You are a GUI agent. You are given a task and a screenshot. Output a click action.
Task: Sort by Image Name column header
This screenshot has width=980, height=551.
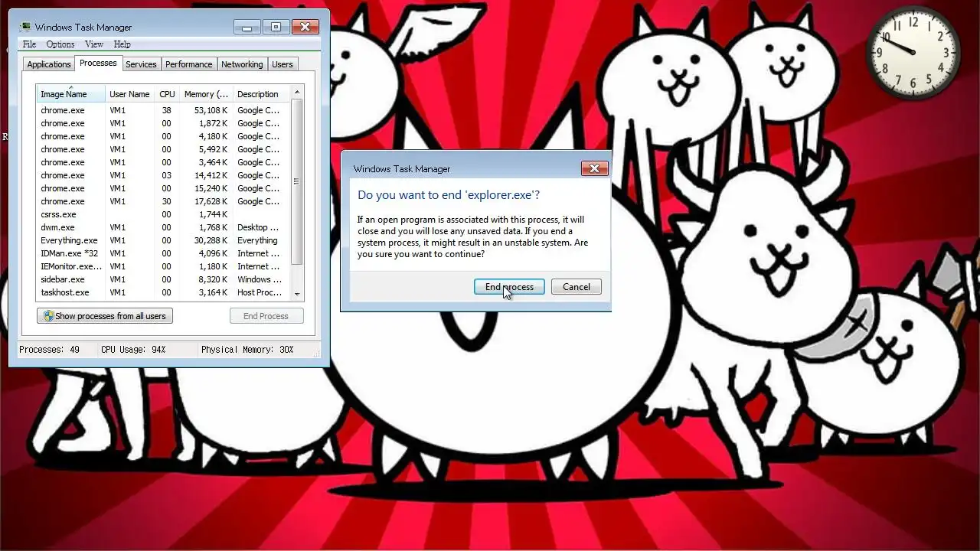tap(71, 94)
